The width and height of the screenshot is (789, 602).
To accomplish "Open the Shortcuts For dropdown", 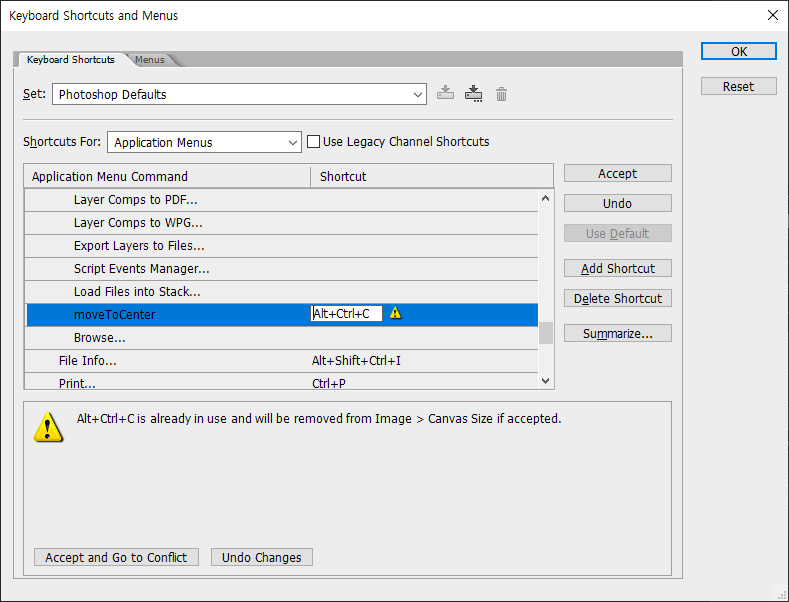I will point(204,142).
